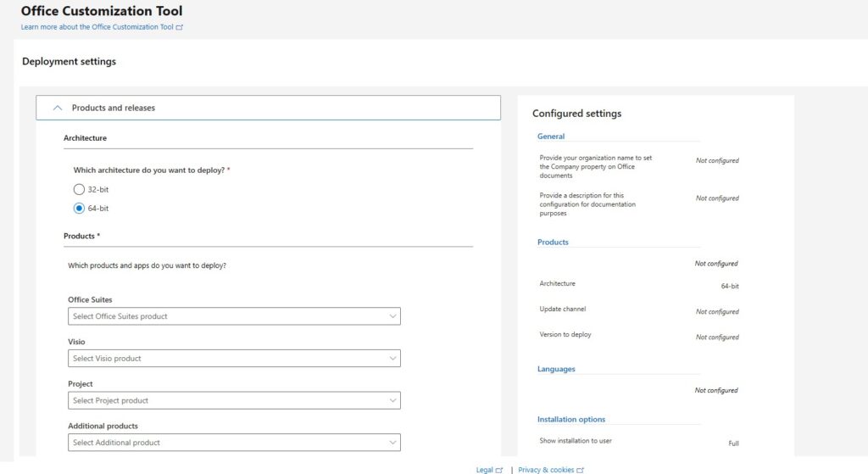Click 'Show installation to user' row text
868x474 pixels.
pos(576,441)
